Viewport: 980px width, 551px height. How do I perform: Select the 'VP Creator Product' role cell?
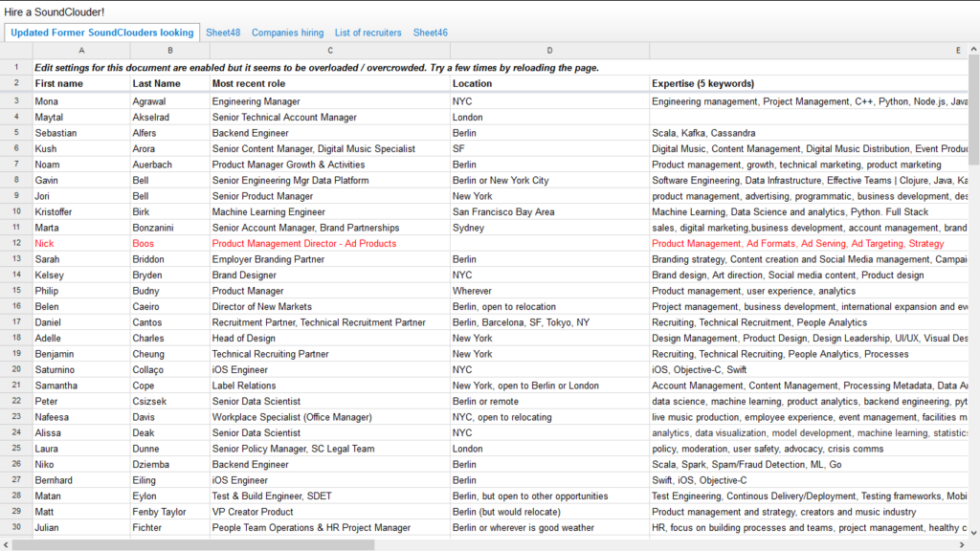tap(330, 512)
